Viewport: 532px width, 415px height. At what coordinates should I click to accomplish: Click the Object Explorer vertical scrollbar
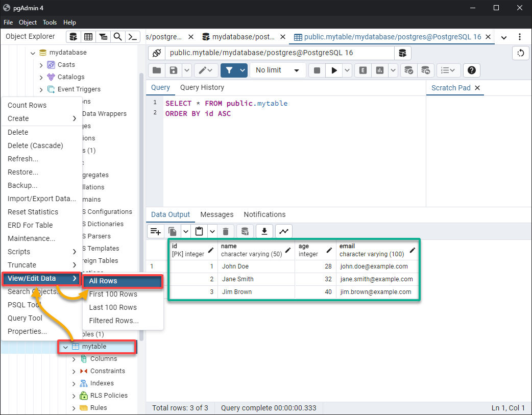pyautogui.click(x=141, y=207)
